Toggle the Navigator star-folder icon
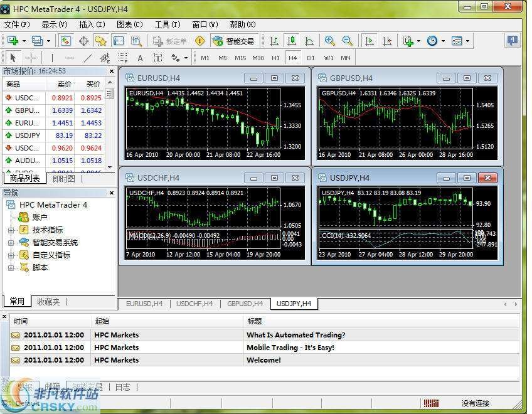This screenshot has width=532, height=414. [x=101, y=41]
